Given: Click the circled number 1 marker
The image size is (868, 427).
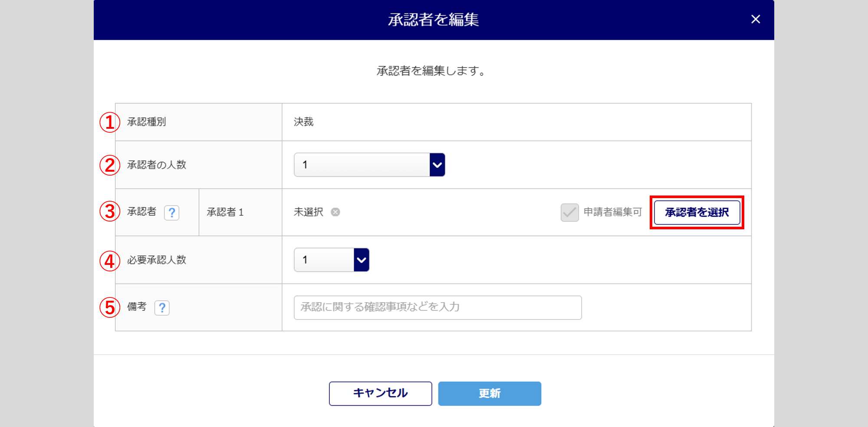Looking at the screenshot, I should point(110,122).
